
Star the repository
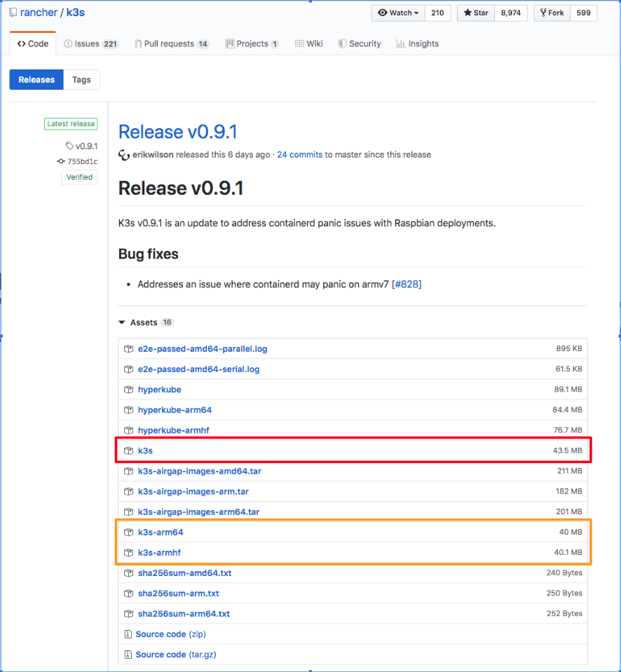coord(476,13)
